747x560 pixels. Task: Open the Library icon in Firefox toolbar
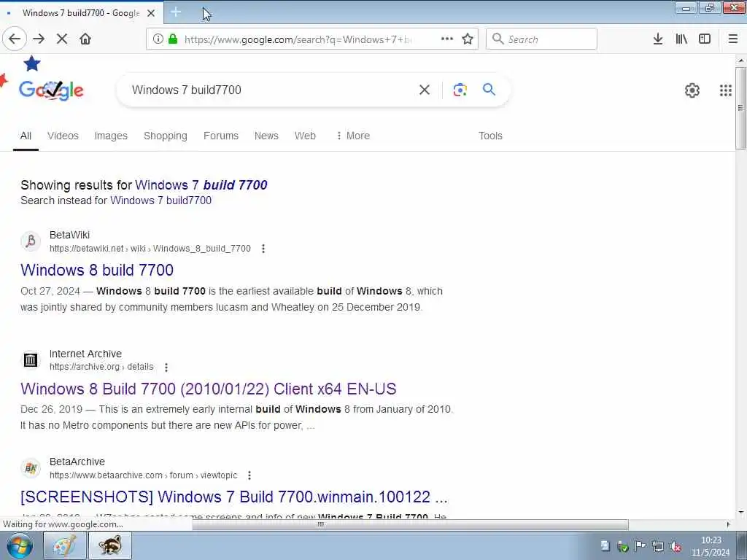tap(681, 39)
